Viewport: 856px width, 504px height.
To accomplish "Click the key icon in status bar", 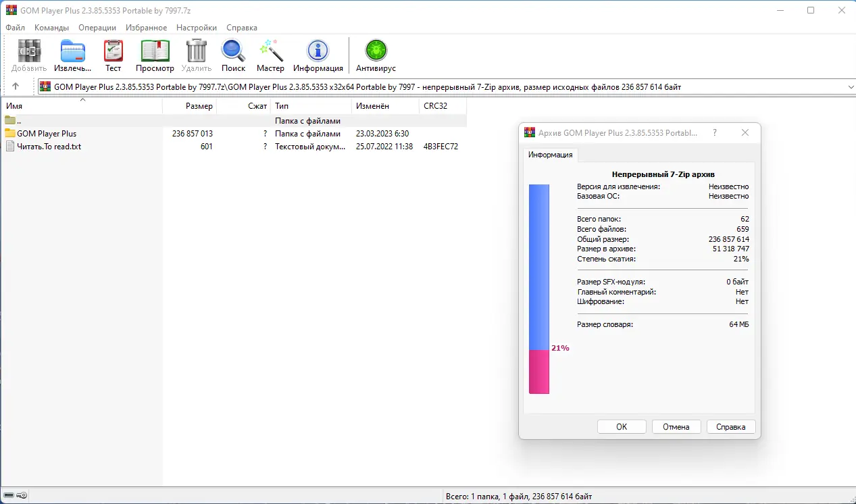I will point(22,496).
